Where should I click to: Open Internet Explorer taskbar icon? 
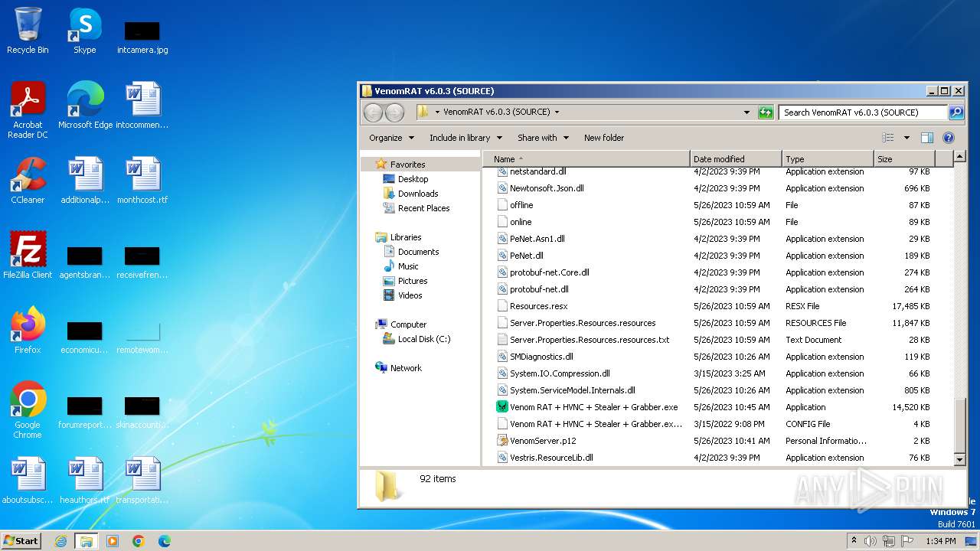60,541
